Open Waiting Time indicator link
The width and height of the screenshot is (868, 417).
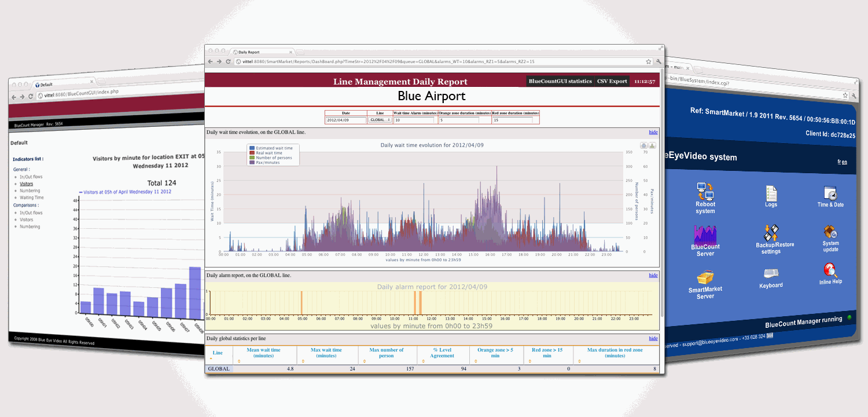[31, 197]
